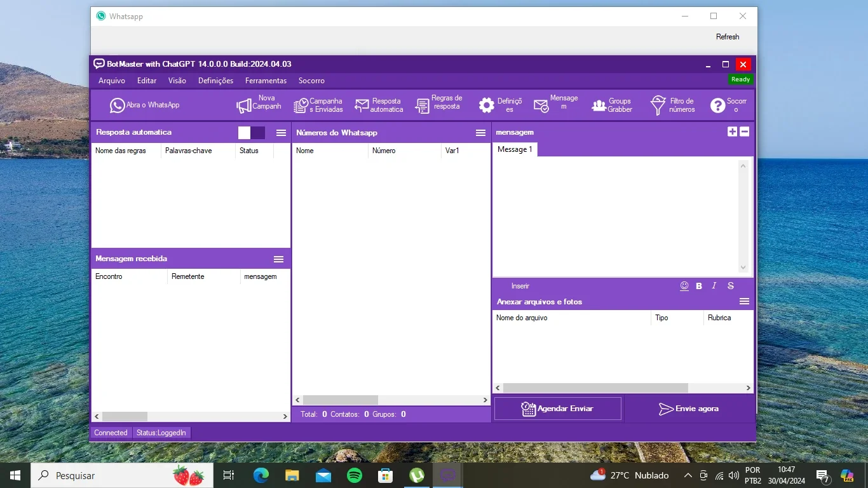This screenshot has height=488, width=868.
Task: Toggle the Resposta automatica switch
Action: point(252,133)
